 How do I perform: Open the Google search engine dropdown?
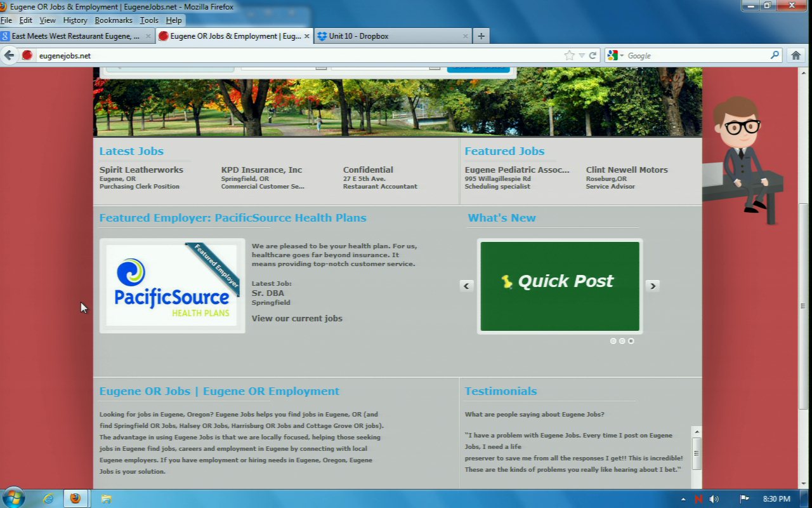pos(615,55)
